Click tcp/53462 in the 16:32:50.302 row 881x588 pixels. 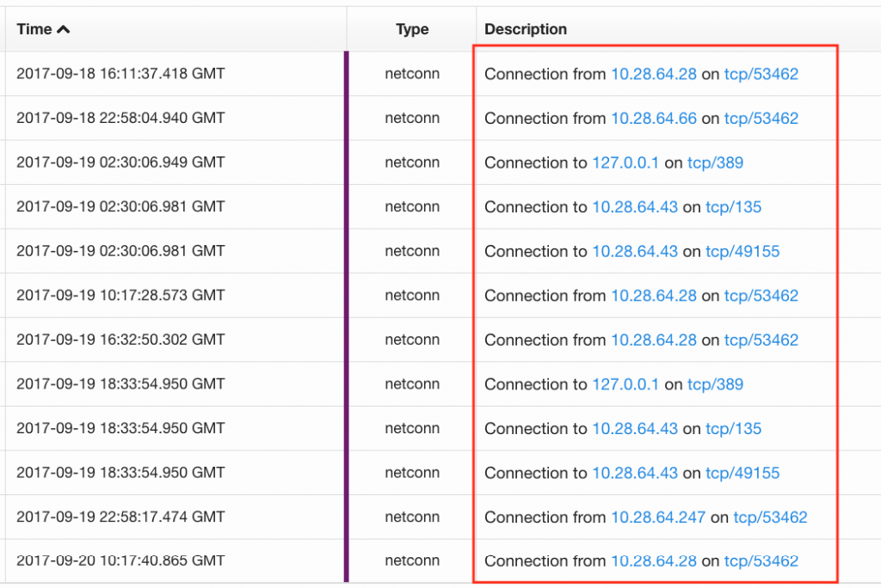761,340
